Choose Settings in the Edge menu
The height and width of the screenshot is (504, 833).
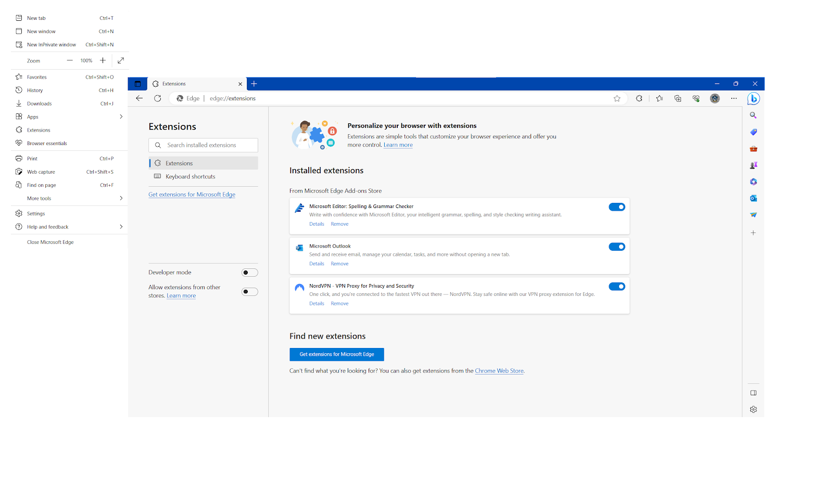(36, 214)
